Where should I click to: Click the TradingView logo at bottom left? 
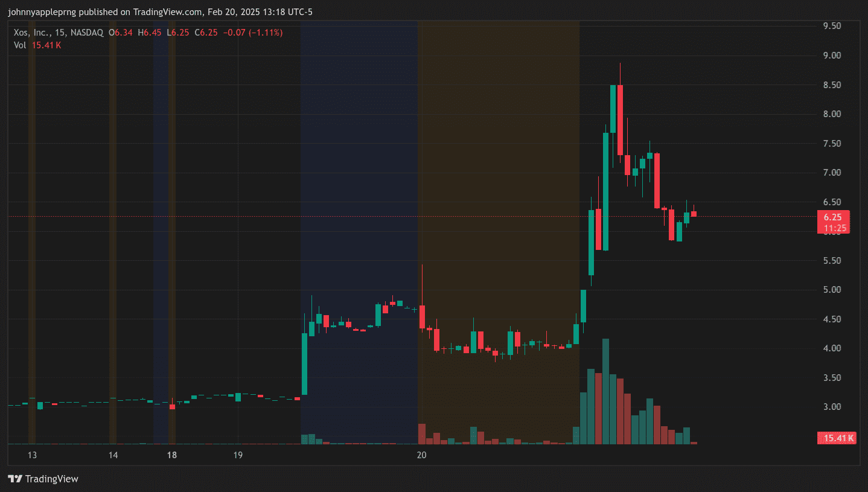pos(43,479)
